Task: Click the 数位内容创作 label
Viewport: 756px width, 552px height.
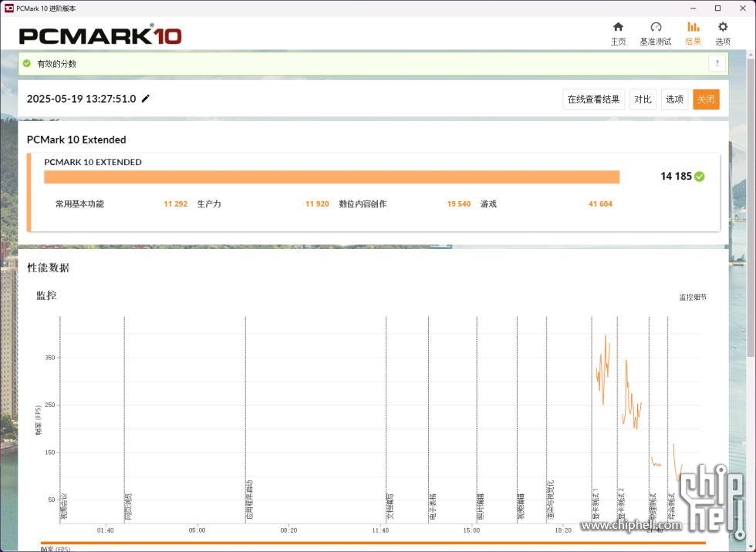Action: pyautogui.click(x=363, y=204)
